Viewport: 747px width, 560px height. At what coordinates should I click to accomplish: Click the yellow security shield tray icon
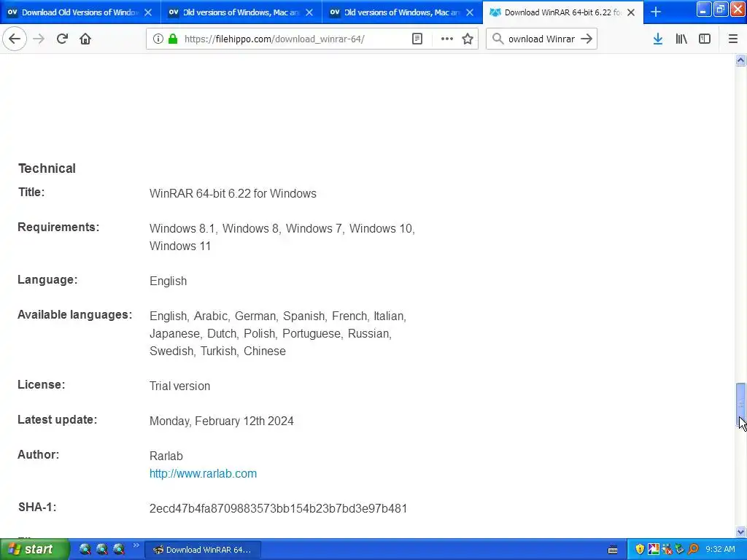(x=640, y=550)
